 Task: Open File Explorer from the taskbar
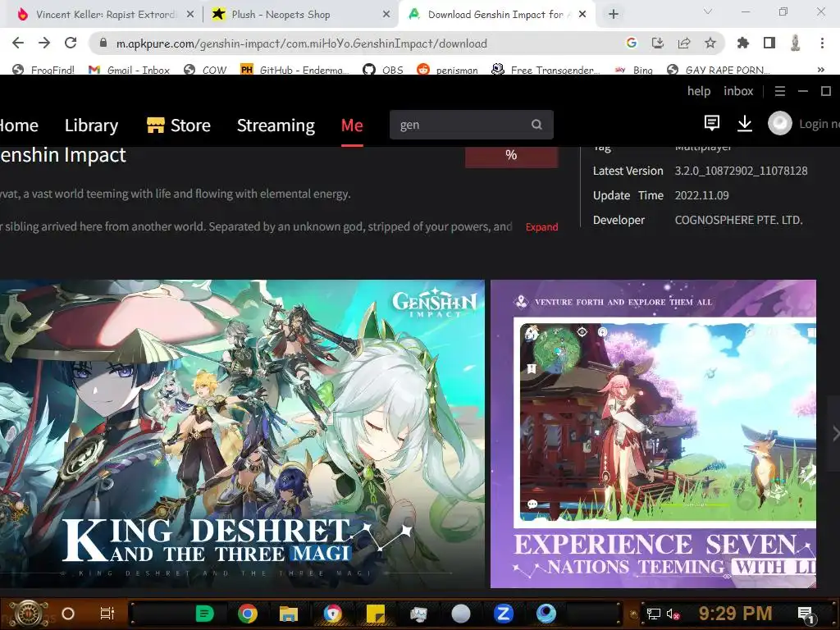pyautogui.click(x=288, y=614)
